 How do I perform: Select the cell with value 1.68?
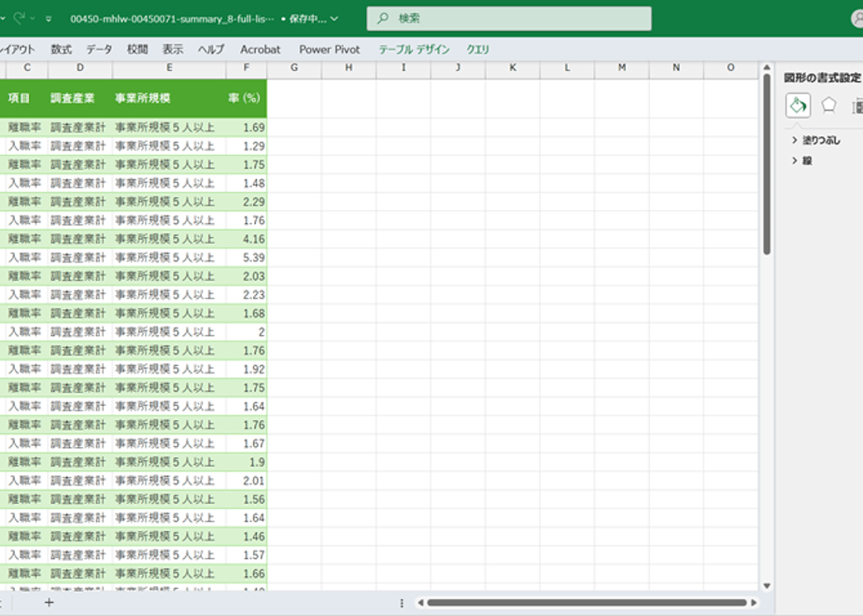pos(246,314)
